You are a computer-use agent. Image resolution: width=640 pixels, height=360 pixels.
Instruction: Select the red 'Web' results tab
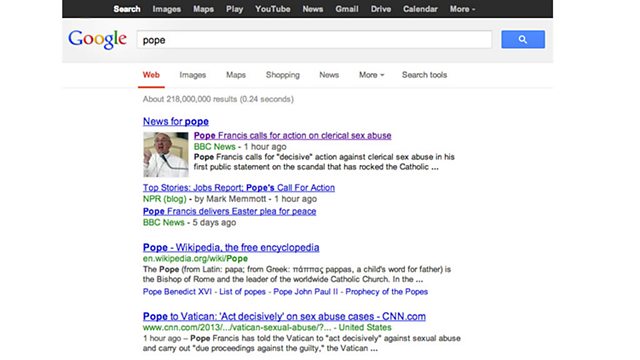pyautogui.click(x=151, y=75)
